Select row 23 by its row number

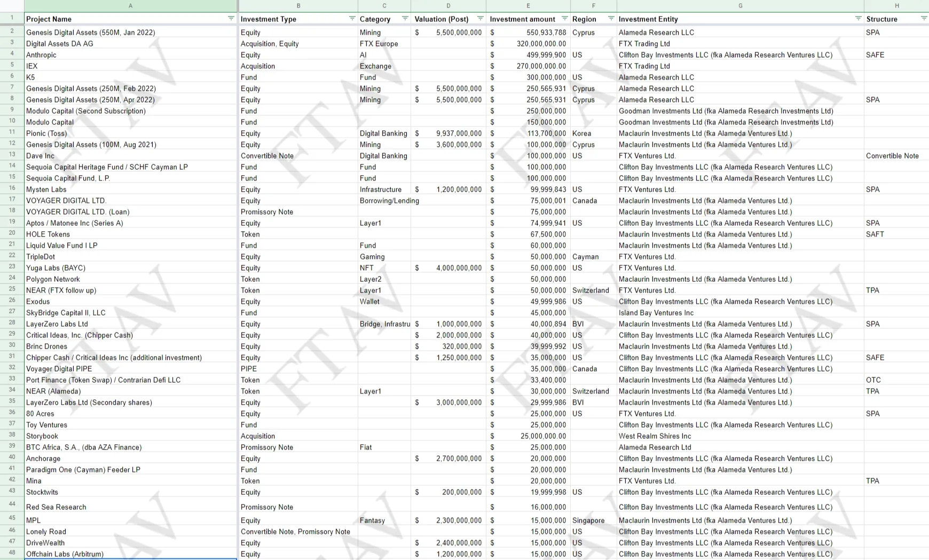pyautogui.click(x=12, y=267)
